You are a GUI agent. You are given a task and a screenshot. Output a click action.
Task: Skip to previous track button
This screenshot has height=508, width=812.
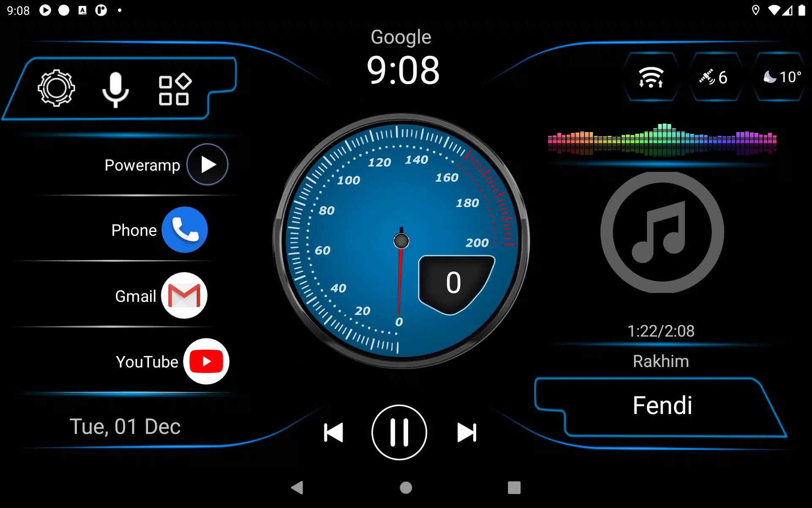[x=332, y=432]
